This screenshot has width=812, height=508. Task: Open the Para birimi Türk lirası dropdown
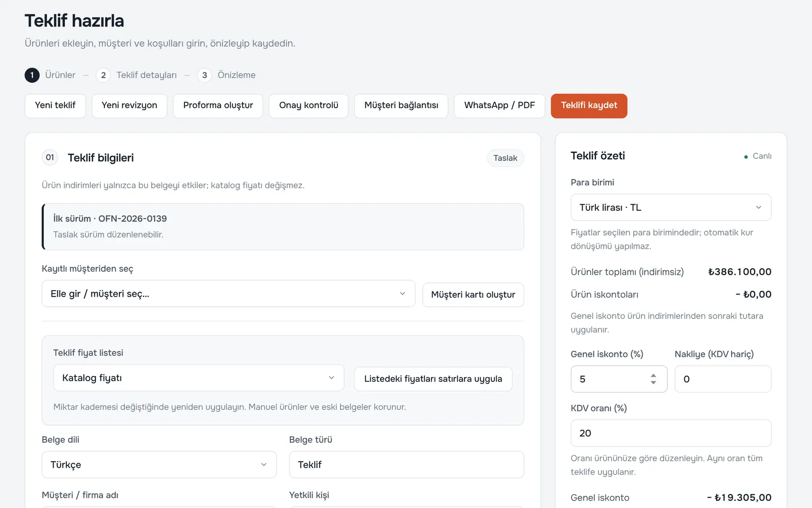(x=671, y=207)
